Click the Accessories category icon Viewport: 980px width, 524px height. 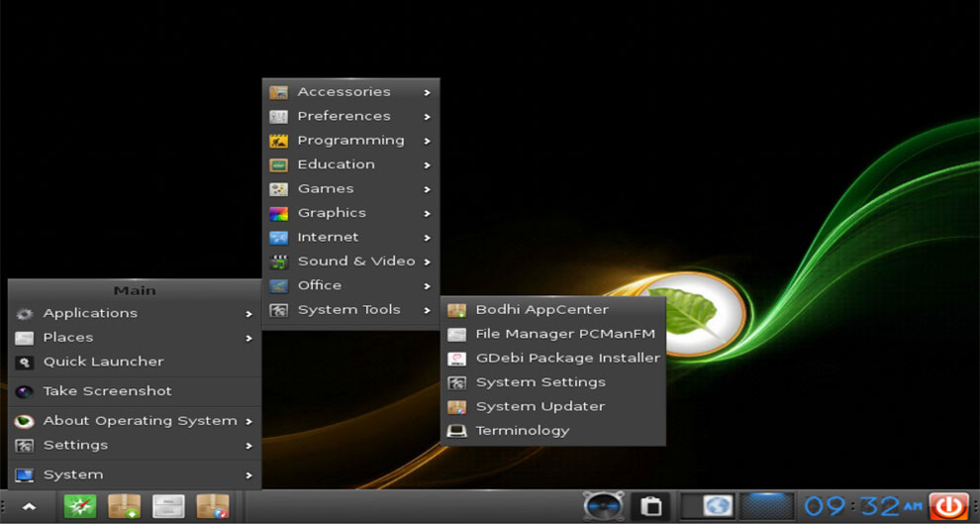point(279,92)
